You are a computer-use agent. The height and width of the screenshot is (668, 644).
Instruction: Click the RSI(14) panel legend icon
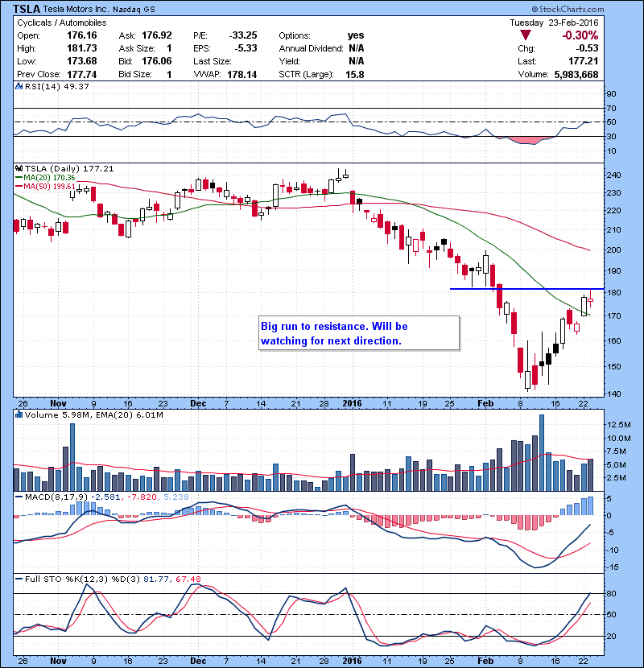coord(19,86)
